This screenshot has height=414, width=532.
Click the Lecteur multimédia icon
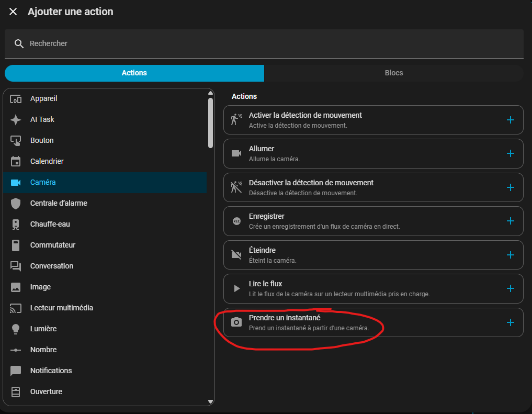pos(16,308)
